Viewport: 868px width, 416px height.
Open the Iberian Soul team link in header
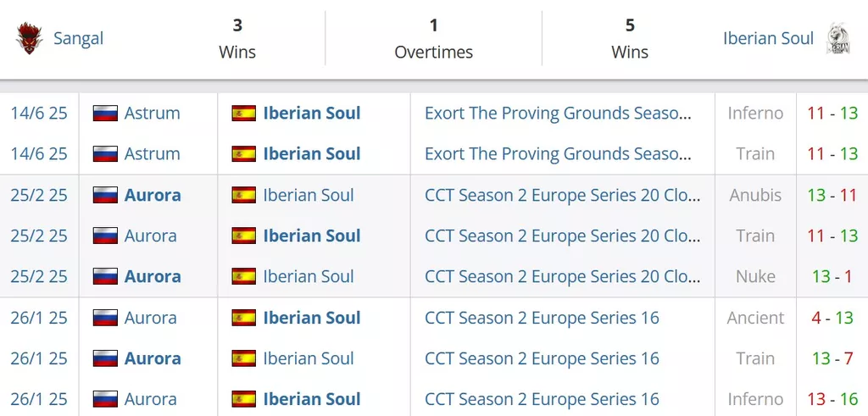[x=768, y=39]
